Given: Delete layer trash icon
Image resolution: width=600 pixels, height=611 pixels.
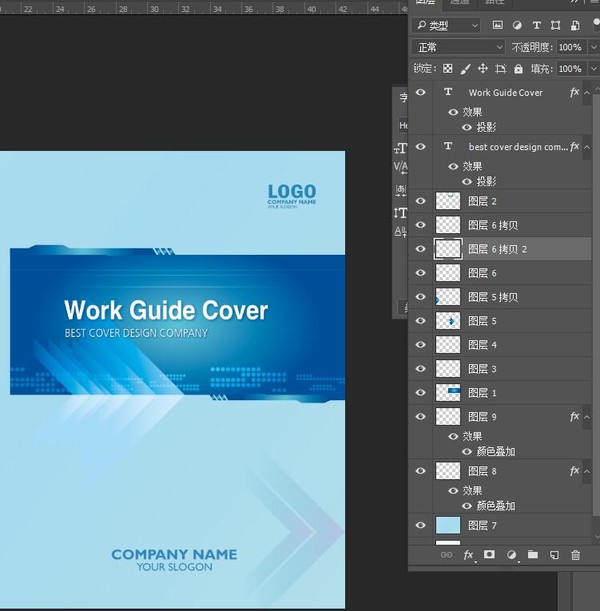Looking at the screenshot, I should pyautogui.click(x=575, y=555).
